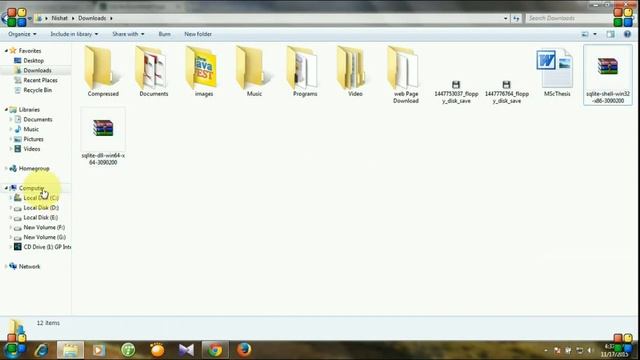Select Downloads under Favorites
Image resolution: width=640 pixels, height=360 pixels.
pyautogui.click(x=37, y=70)
